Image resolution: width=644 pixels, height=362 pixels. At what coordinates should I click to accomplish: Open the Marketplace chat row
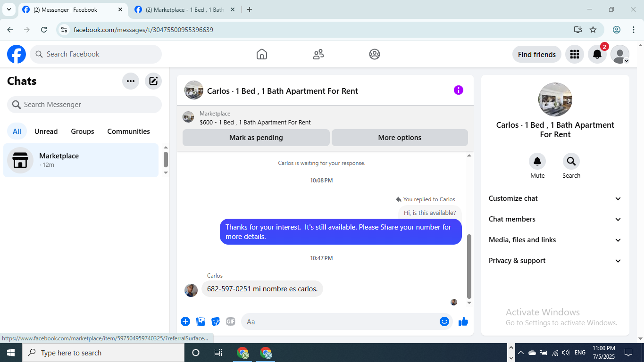[x=81, y=160]
